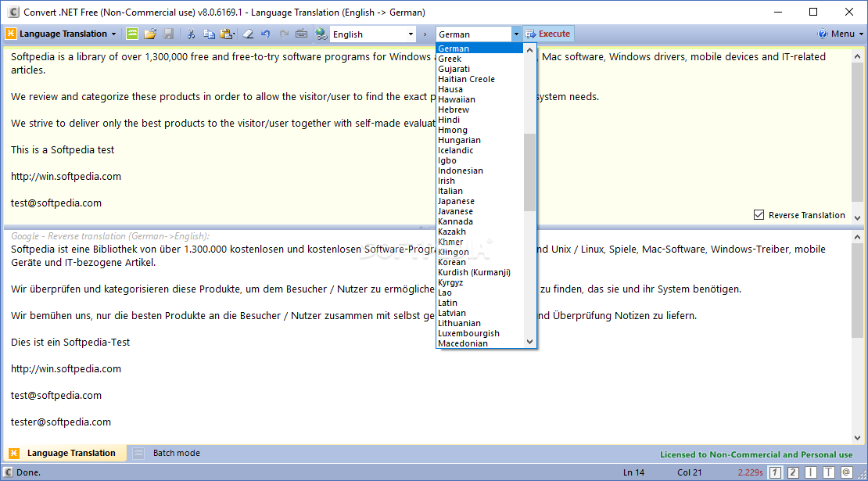Viewport: 868px width, 481px height.
Task: Switch to the Language Translation bottom tab
Action: click(65, 453)
